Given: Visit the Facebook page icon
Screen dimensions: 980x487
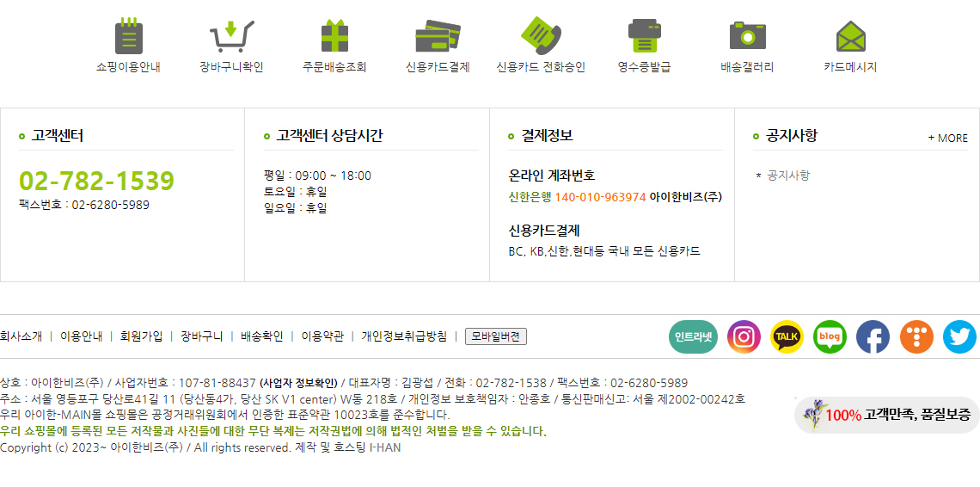Looking at the screenshot, I should [x=873, y=336].
